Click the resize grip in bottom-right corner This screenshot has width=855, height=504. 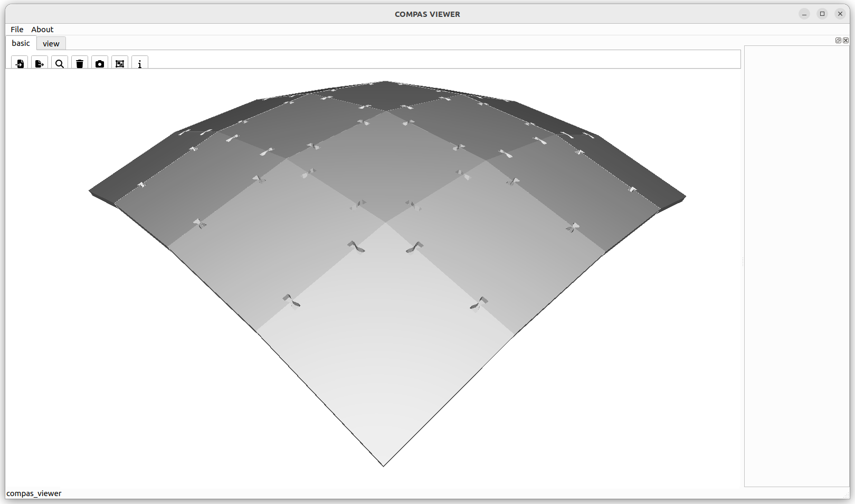pos(846,495)
